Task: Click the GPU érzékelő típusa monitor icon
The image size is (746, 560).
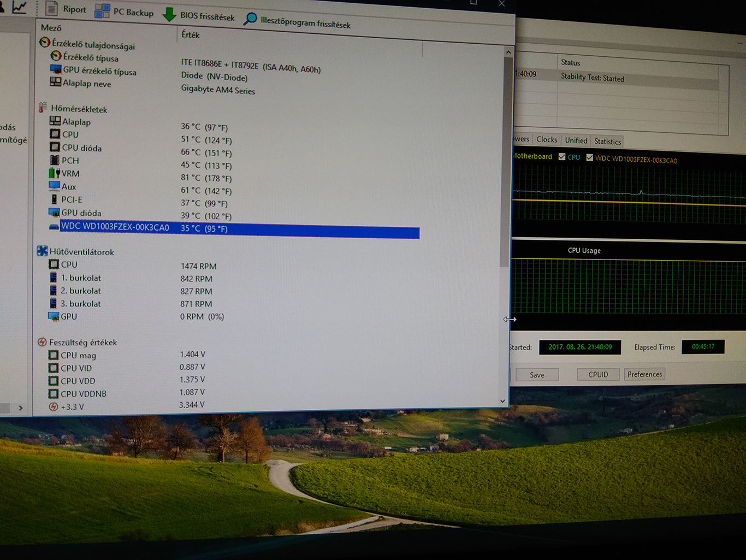Action: [56, 69]
